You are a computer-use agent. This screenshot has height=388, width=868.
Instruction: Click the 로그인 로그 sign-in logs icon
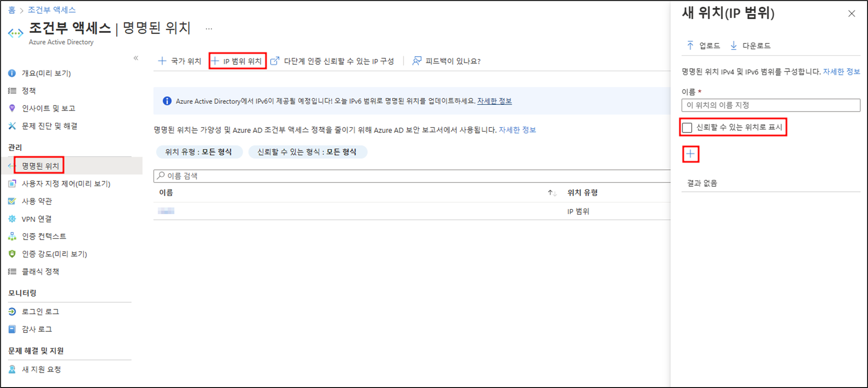(x=12, y=312)
